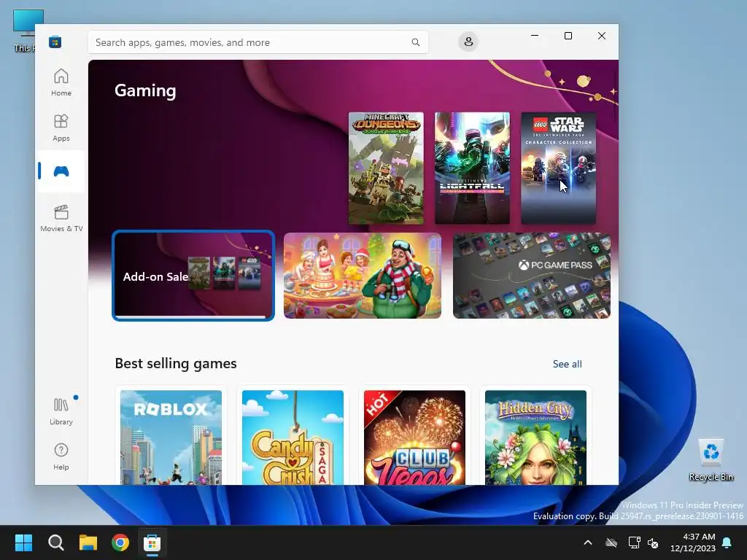Open LEGO Star Wars Character Collection cover
The width and height of the screenshot is (747, 560).
(x=558, y=168)
